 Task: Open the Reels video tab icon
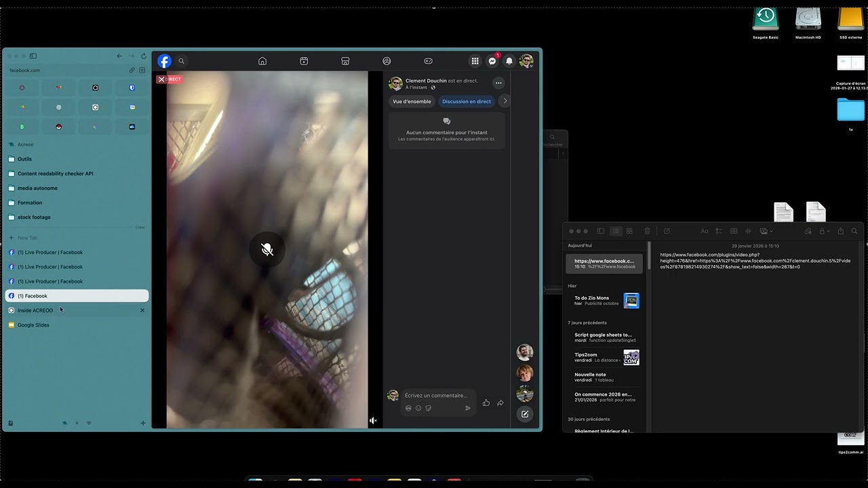(304, 61)
